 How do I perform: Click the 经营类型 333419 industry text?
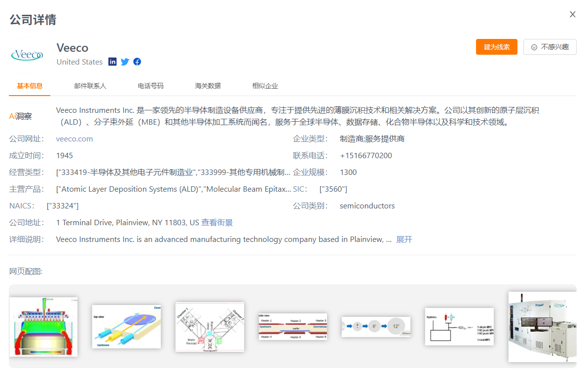173,172
